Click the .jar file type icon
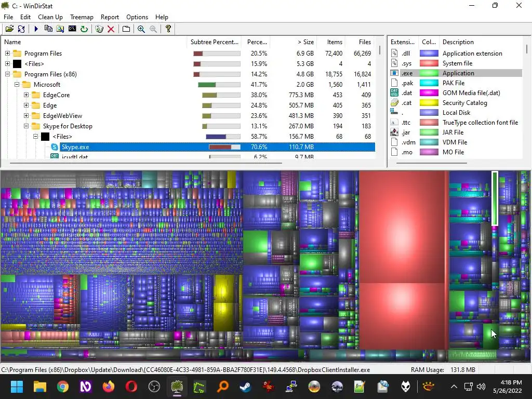The width and height of the screenshot is (532, 399). tap(394, 132)
